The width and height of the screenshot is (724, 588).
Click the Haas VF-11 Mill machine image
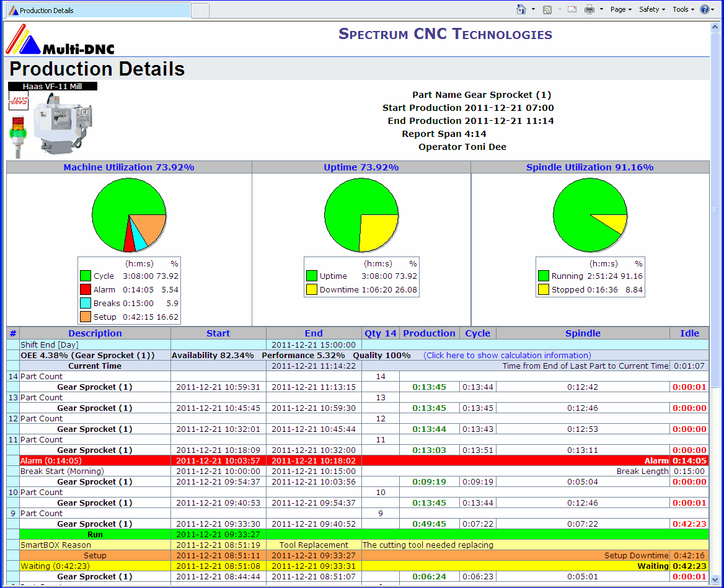point(62,124)
